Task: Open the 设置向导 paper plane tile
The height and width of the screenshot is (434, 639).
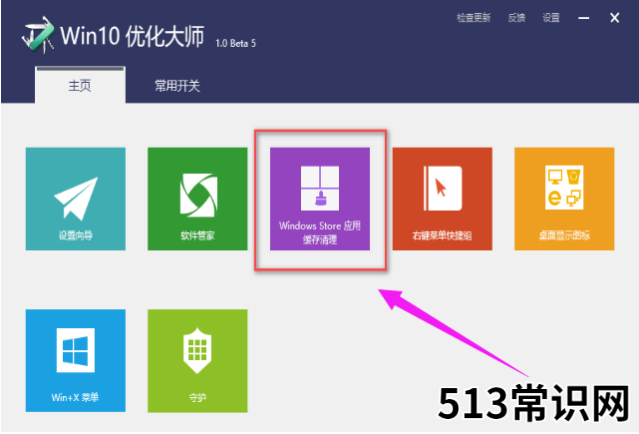Action: point(75,199)
